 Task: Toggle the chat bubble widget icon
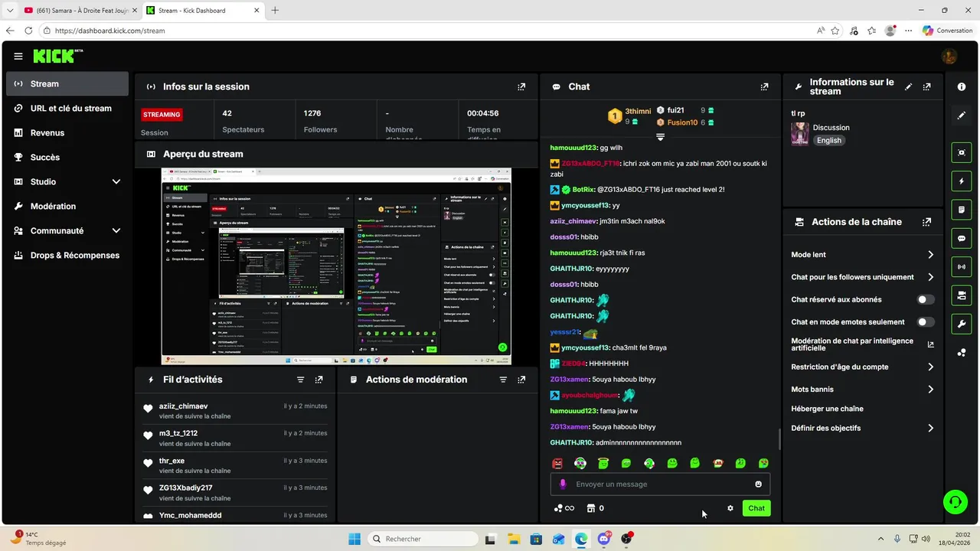962,238
